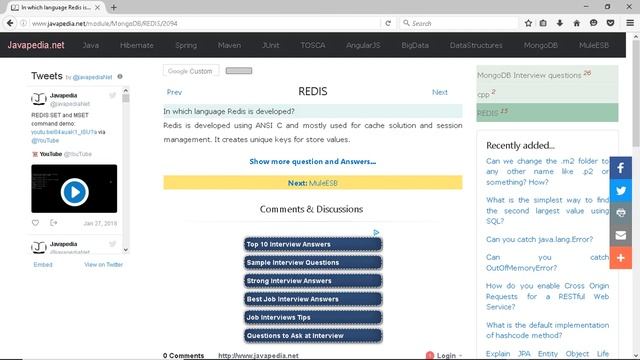Screen dimensions: 640x360
Task: Open Top 10 Interview Answers ad
Action: pyautogui.click(x=313, y=244)
